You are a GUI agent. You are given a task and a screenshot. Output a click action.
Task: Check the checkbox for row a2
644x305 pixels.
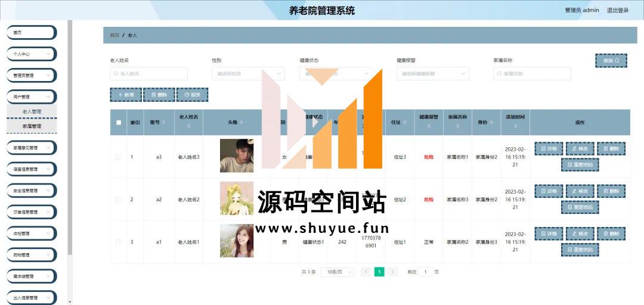(118, 200)
